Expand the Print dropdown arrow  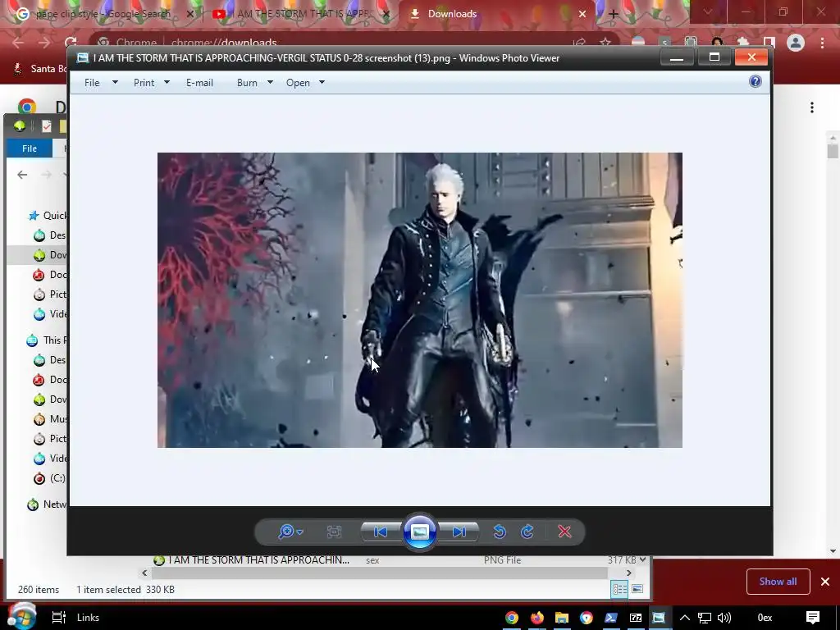167,83
